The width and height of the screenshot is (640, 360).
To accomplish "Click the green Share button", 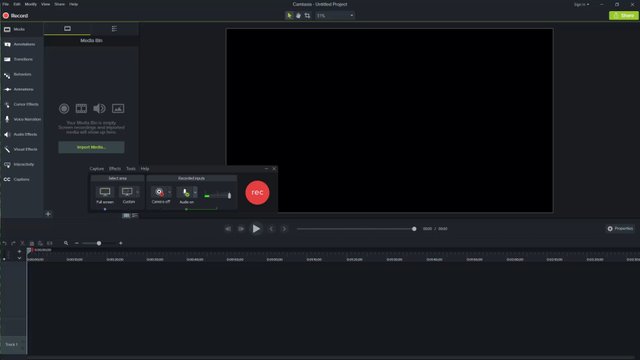I will 624,16.
